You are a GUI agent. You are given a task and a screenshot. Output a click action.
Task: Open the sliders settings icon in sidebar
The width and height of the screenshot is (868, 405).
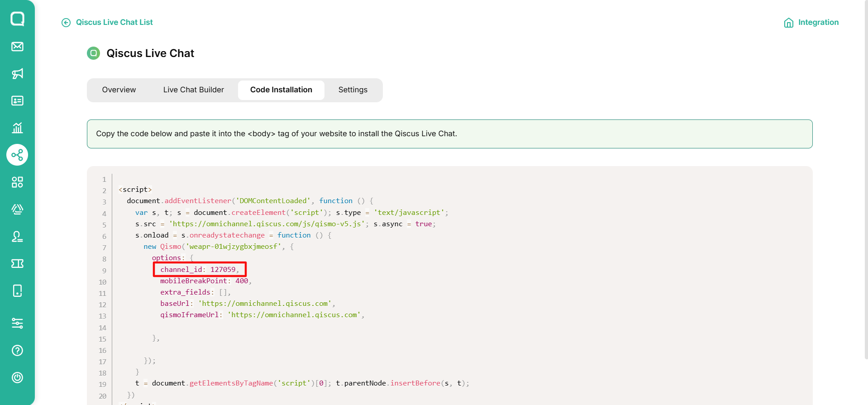pos(17,323)
